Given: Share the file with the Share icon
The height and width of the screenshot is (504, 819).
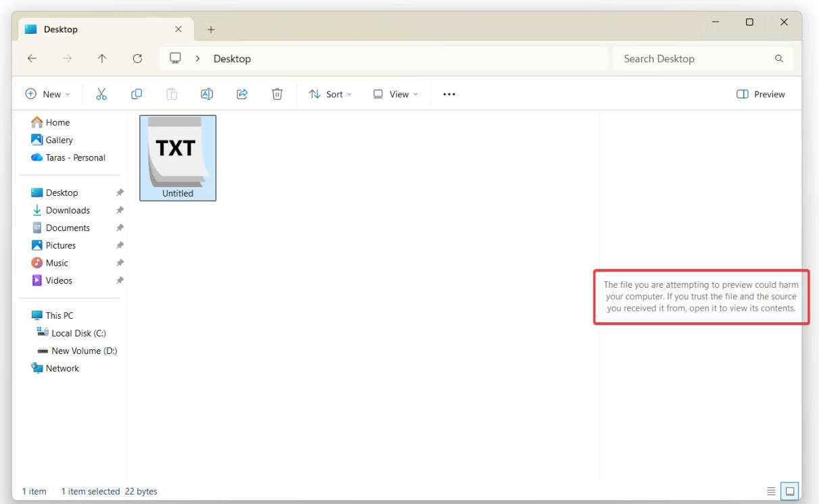Looking at the screenshot, I should click(242, 94).
